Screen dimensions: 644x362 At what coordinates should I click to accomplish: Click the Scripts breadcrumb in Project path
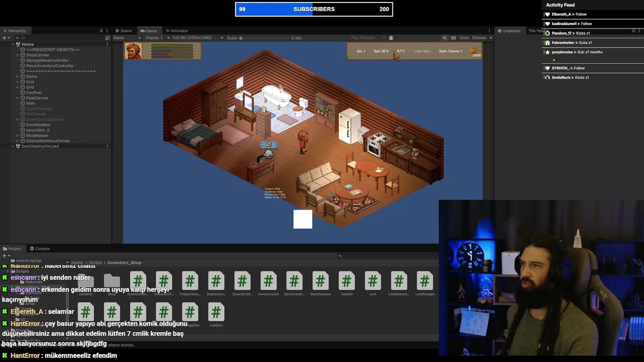[96, 262]
